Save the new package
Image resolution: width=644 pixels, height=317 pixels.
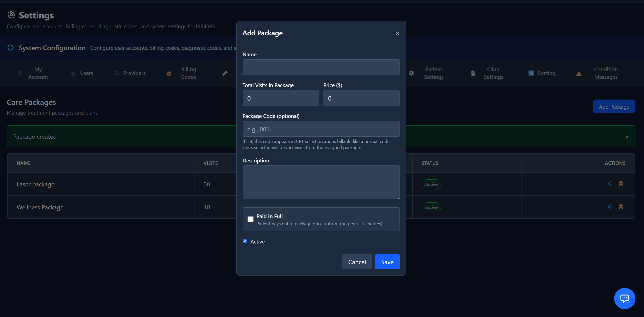(387, 262)
